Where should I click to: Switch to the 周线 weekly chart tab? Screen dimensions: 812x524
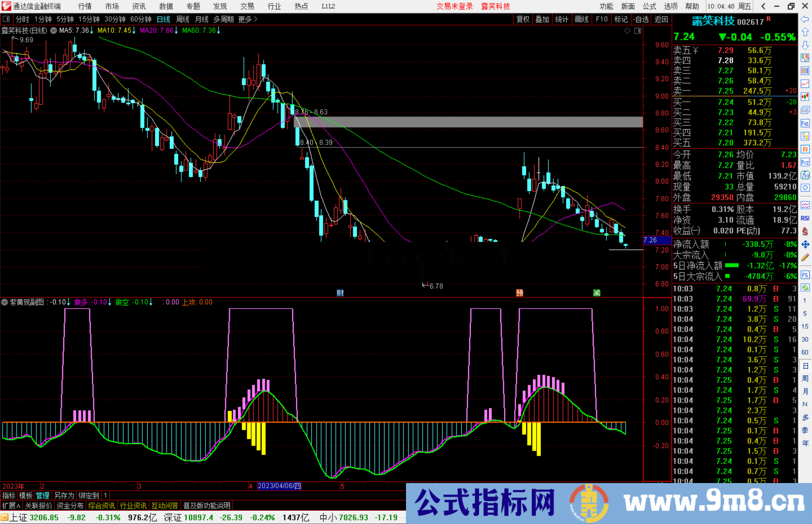click(x=182, y=19)
